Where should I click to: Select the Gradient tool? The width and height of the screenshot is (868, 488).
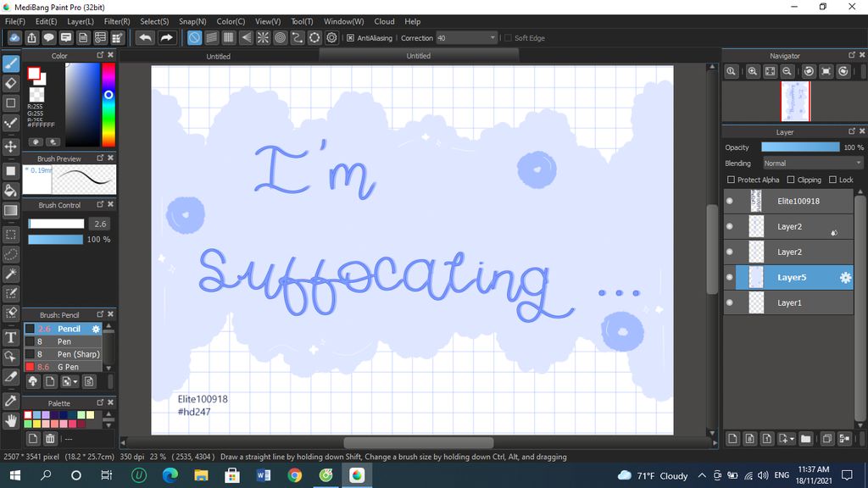(x=11, y=210)
